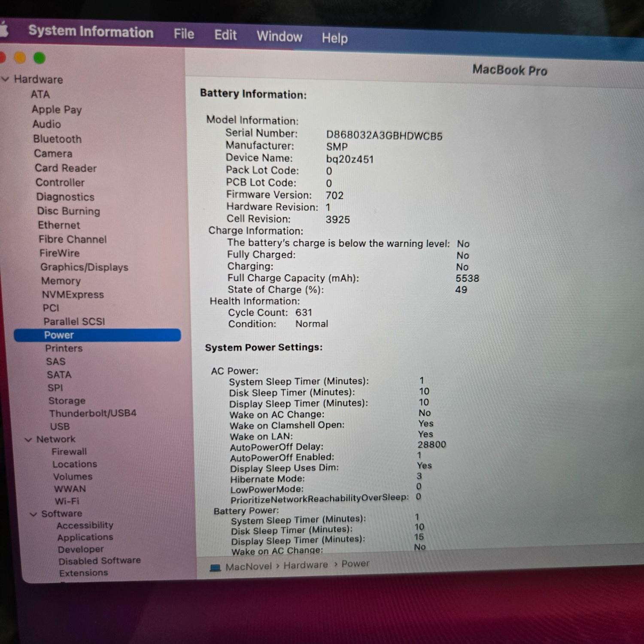Click the Full Charge Capacity value 5538

(467, 278)
